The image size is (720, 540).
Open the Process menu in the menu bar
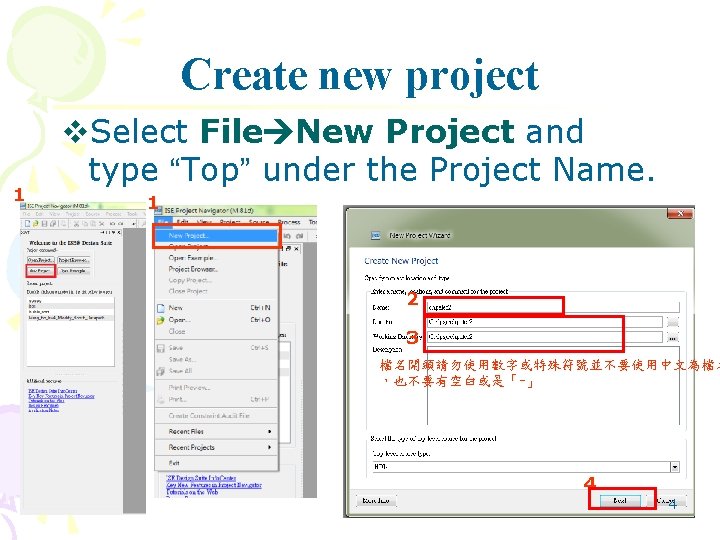(x=289, y=222)
